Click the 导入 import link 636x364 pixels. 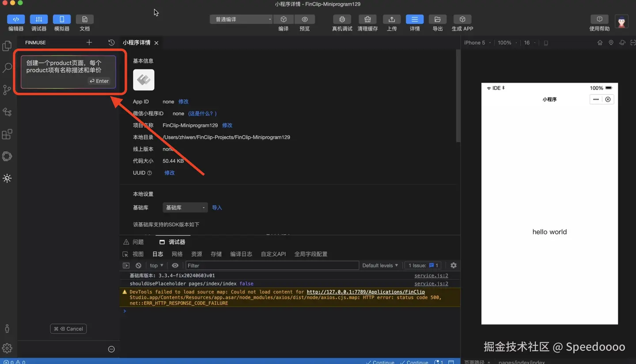pyautogui.click(x=217, y=207)
